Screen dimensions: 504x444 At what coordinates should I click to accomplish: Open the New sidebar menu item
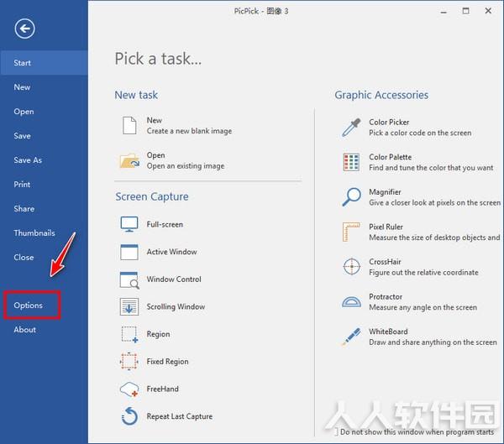[x=44, y=87]
